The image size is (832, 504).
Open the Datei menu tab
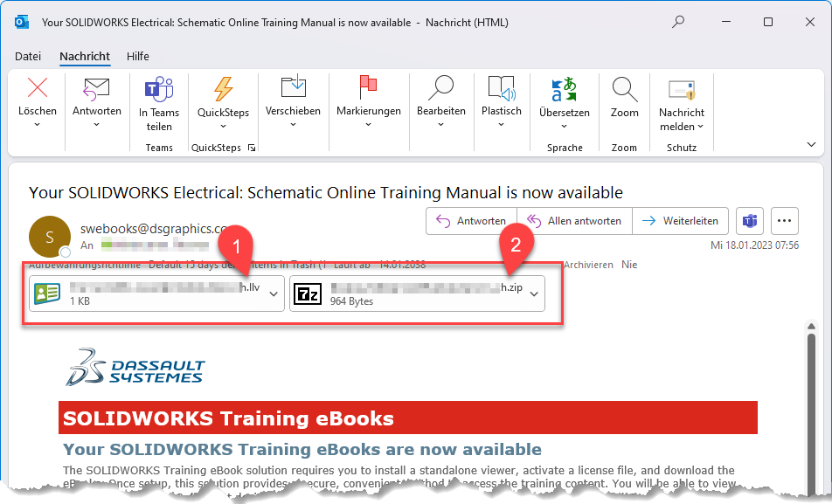[x=28, y=56]
